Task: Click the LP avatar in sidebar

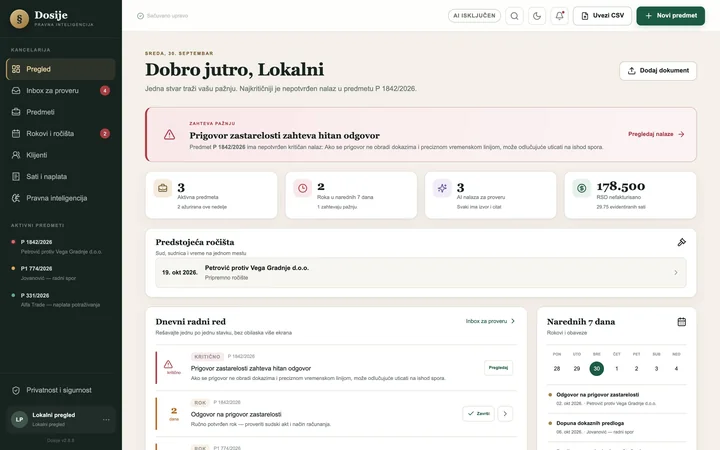Action: (19, 419)
